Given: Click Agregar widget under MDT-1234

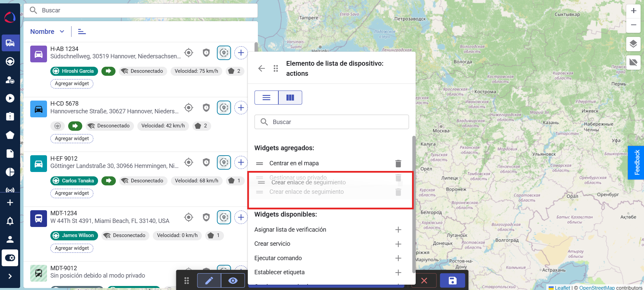Looking at the screenshot, I should click(72, 248).
